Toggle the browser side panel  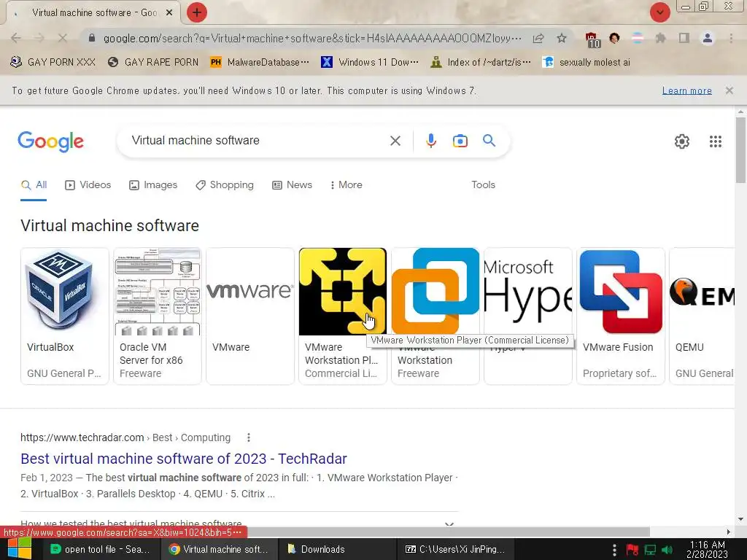tap(684, 38)
